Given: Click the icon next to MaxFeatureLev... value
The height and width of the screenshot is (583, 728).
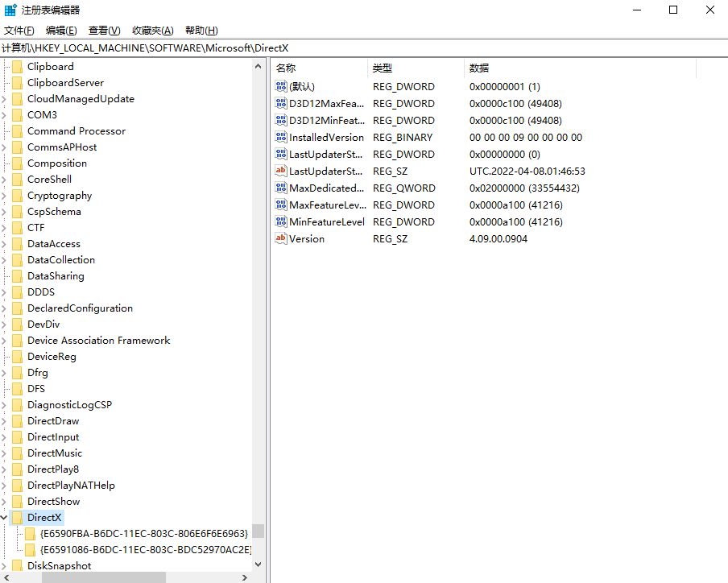Looking at the screenshot, I should coord(281,205).
